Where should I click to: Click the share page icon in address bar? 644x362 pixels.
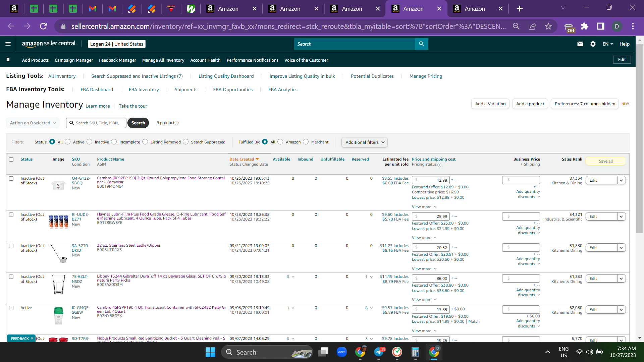(532, 26)
